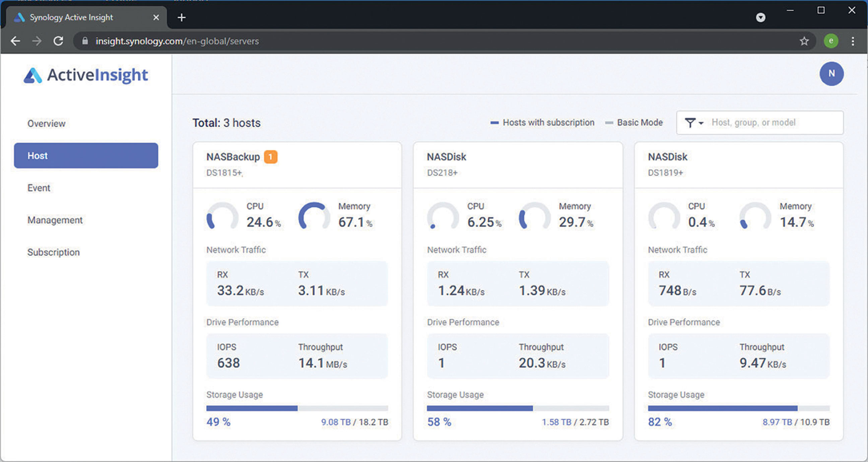This screenshot has height=462, width=868.
Task: Click the DS1815+ model label
Action: [x=224, y=173]
